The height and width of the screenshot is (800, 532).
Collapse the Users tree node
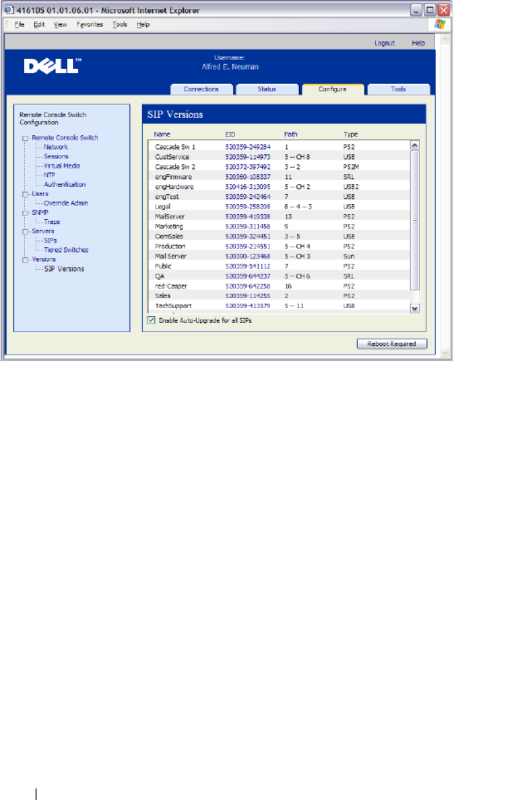(x=25, y=194)
